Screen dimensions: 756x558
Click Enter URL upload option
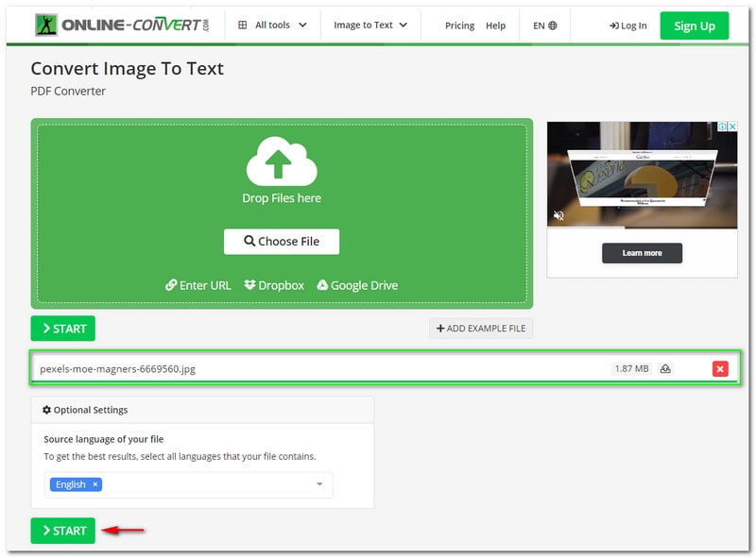[198, 285]
